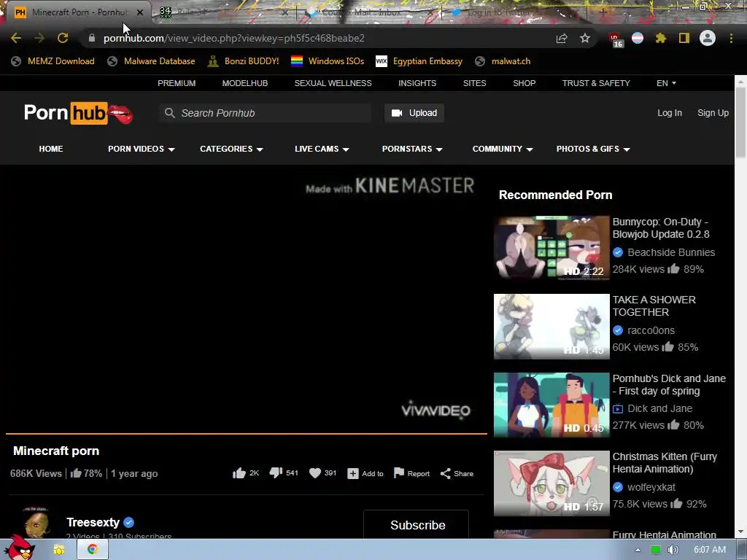The image size is (747, 560).
Task: Open the volume speaker tray icon
Action: 673,550
